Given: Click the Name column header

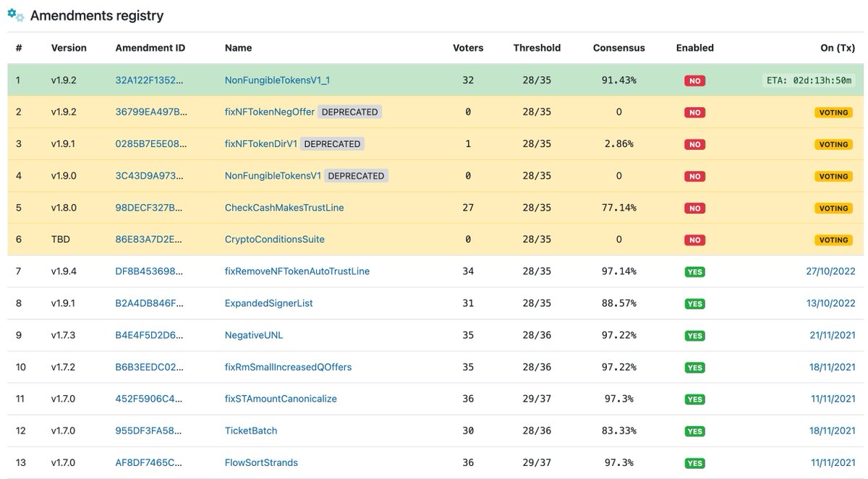Looking at the screenshot, I should point(239,48).
